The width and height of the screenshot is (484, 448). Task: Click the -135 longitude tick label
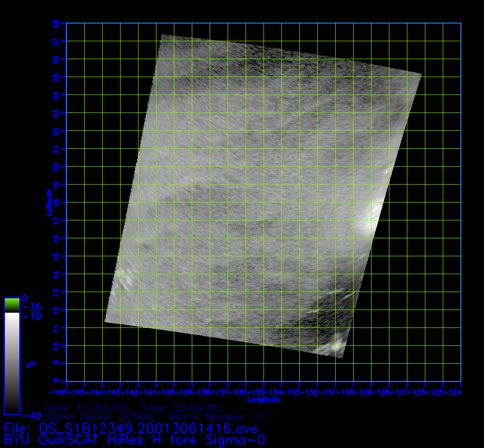[255, 393]
